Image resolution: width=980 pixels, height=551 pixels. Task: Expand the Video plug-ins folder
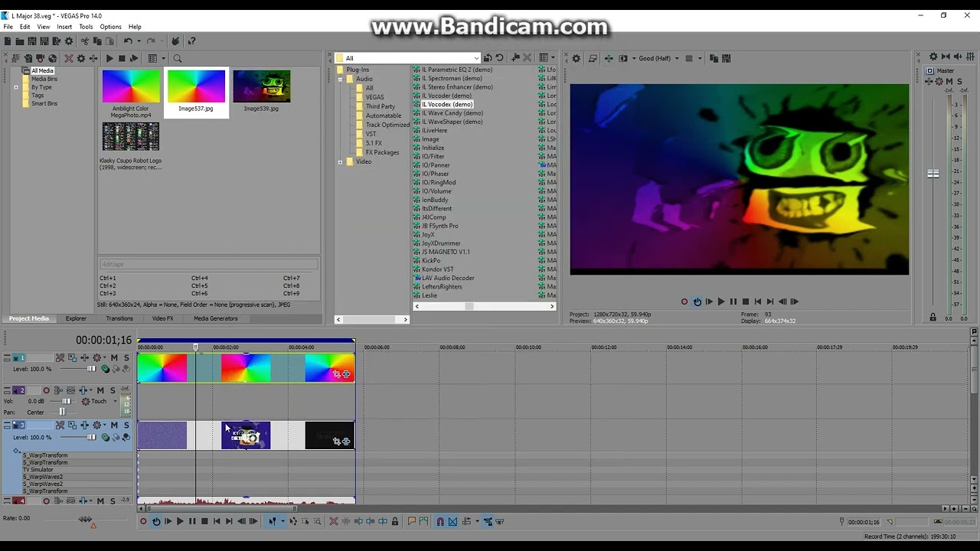(x=340, y=161)
